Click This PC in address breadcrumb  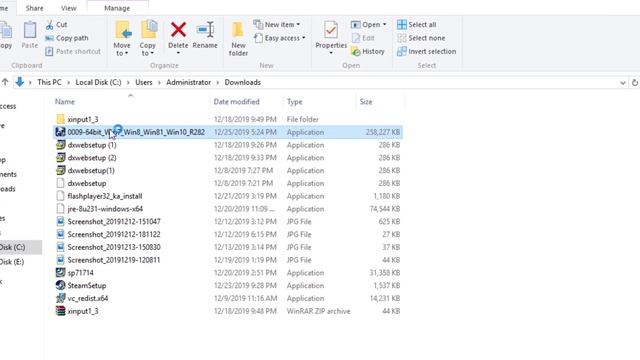(x=49, y=82)
